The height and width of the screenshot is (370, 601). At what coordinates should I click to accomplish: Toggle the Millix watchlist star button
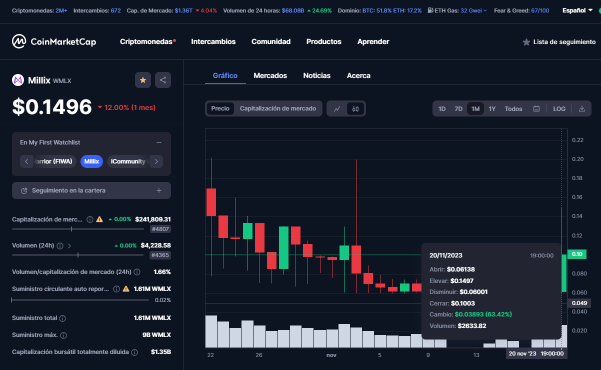pyautogui.click(x=143, y=80)
